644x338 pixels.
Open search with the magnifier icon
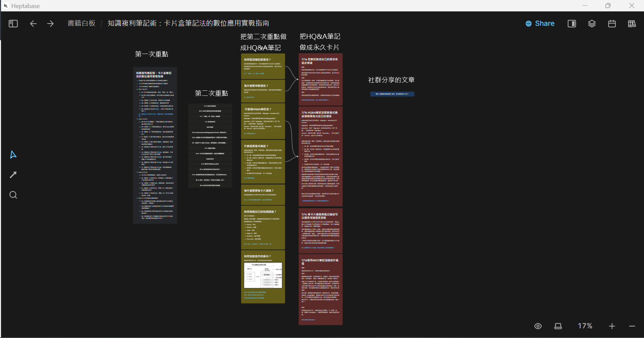tap(13, 195)
